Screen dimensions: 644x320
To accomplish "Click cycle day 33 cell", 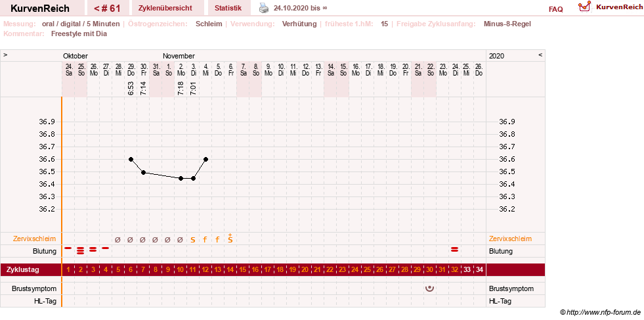I will 467,270.
